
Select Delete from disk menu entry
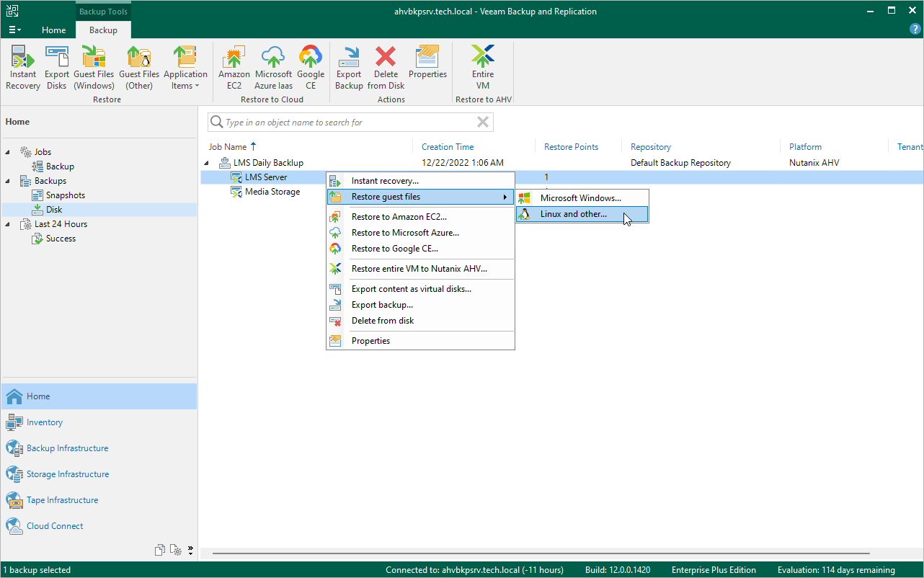421,321
